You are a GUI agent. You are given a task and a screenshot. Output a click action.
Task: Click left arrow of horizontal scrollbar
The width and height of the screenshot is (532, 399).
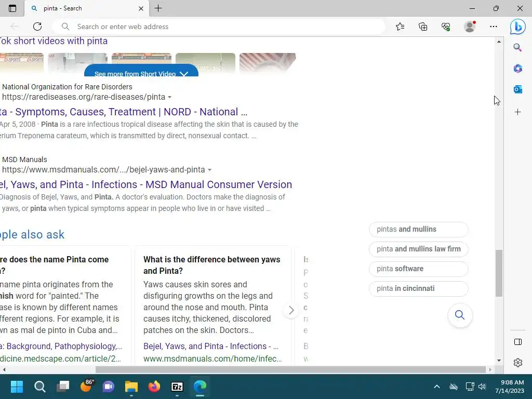(x=4, y=369)
